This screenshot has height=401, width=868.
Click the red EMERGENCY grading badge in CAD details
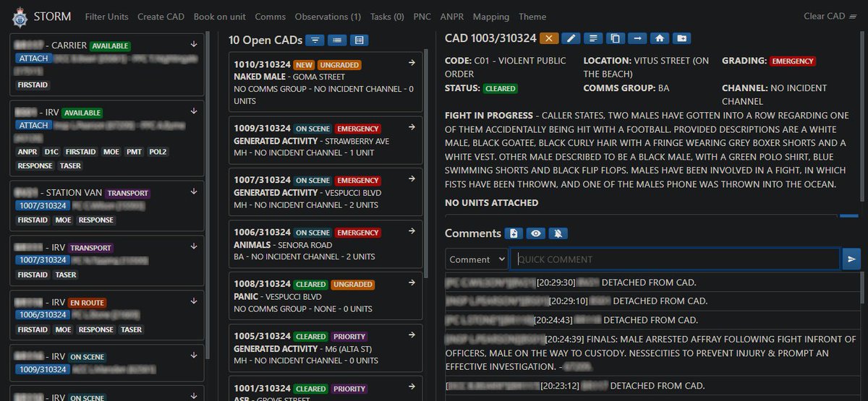click(x=793, y=61)
